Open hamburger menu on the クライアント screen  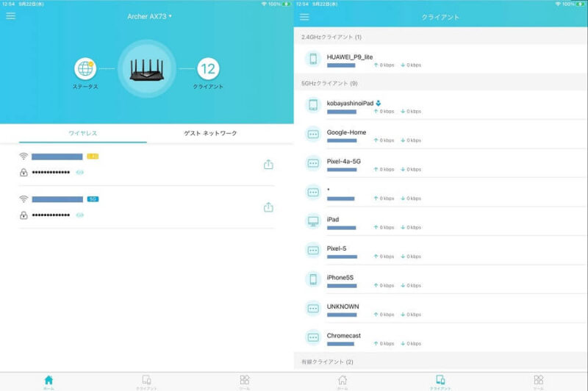pyautogui.click(x=304, y=17)
